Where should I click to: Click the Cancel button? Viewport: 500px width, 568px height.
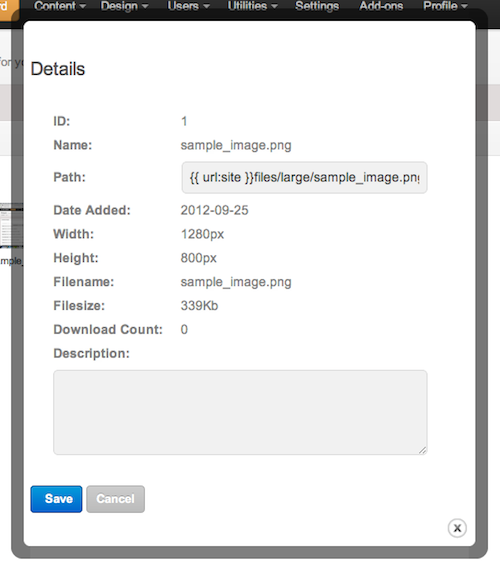click(x=115, y=499)
